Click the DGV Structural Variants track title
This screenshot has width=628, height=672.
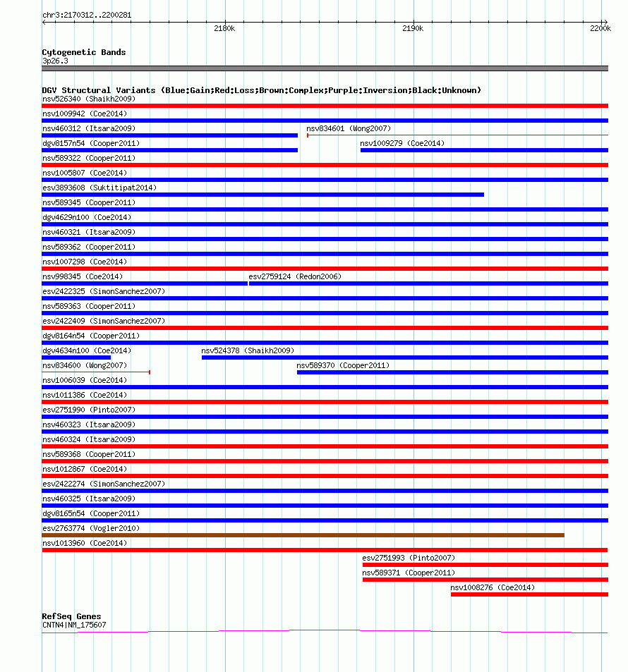click(261, 90)
